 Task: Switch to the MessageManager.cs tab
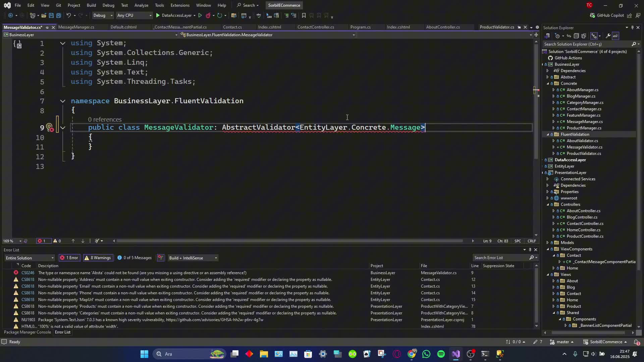[x=76, y=27]
